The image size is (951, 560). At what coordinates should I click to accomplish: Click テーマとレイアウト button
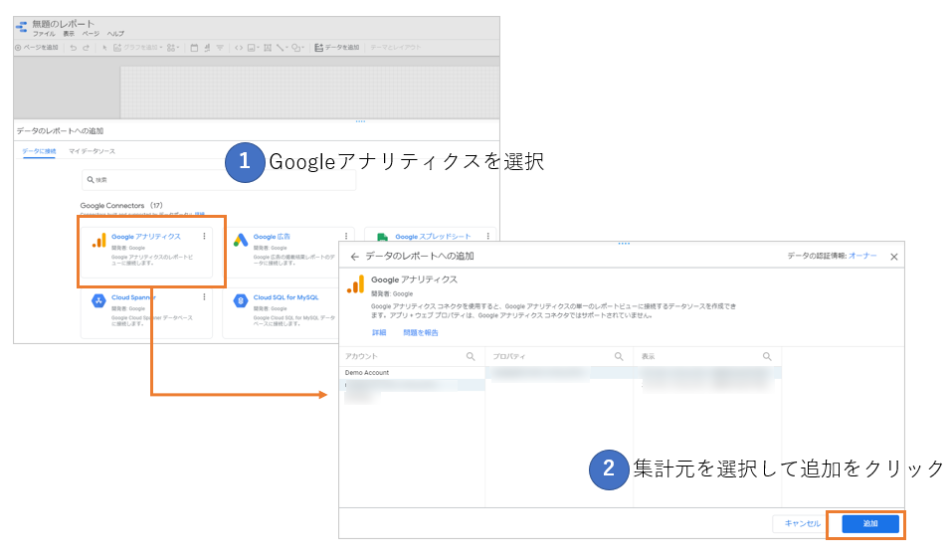[x=396, y=48]
